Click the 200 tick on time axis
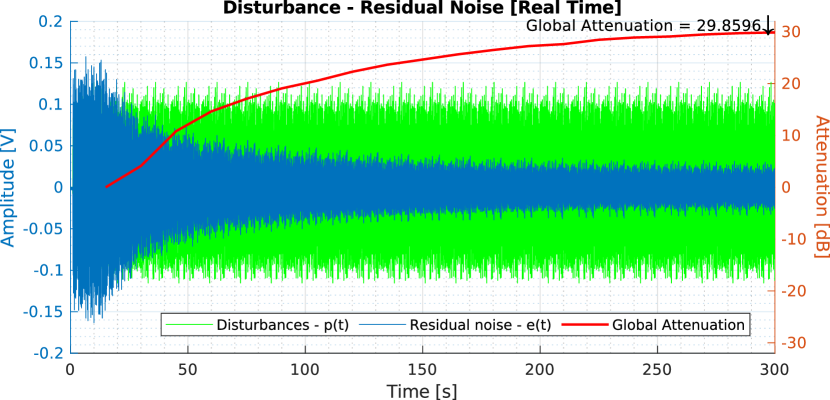Image resolution: width=830 pixels, height=400 pixels. [540, 367]
